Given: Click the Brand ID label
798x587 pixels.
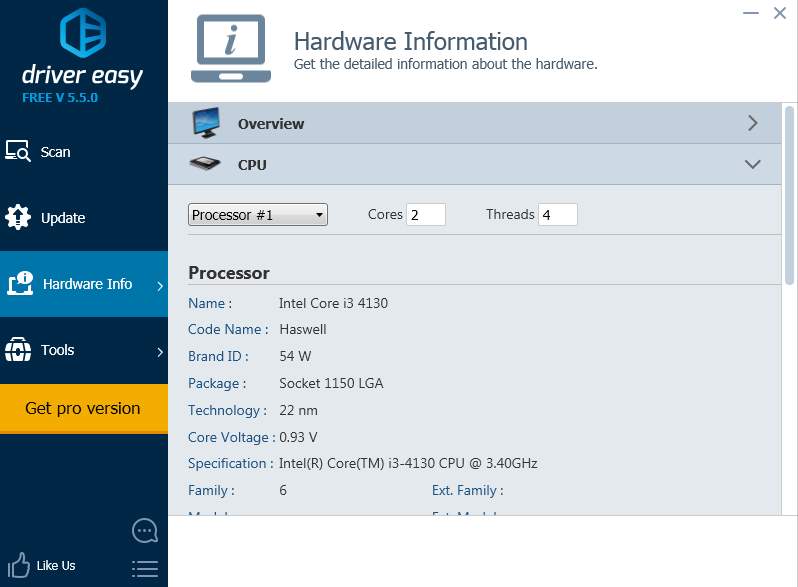Looking at the screenshot, I should pyautogui.click(x=218, y=356).
